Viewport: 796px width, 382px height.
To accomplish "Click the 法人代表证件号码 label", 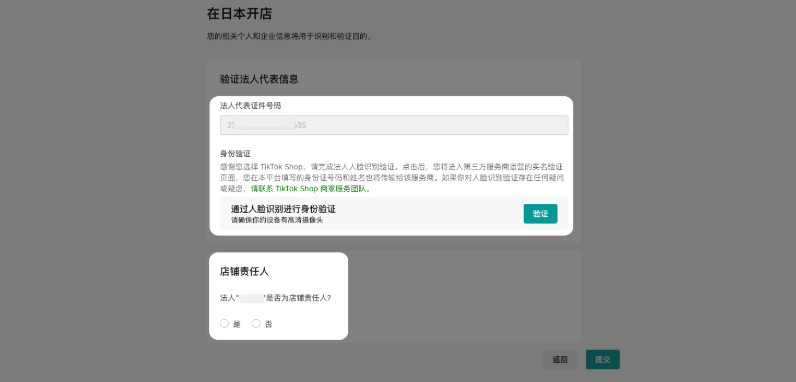I will tap(250, 106).
